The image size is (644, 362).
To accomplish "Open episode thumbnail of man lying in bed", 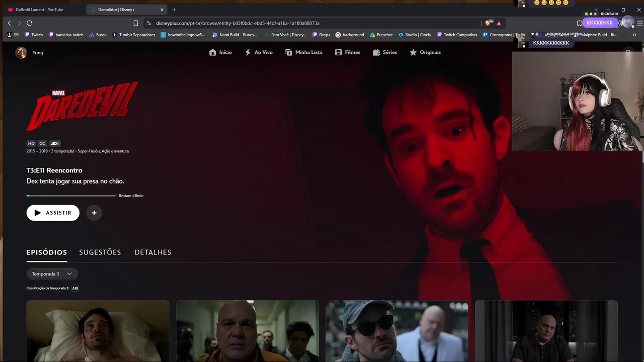I will pyautogui.click(x=98, y=331).
